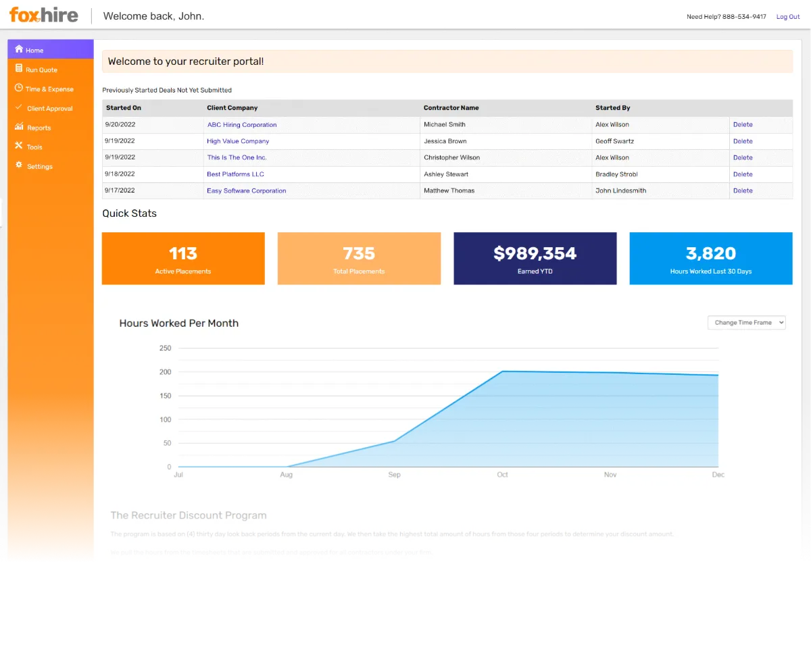Screen dimensions: 811x672
Task: Delete the This Is The One Inc. deal
Action: click(x=743, y=157)
